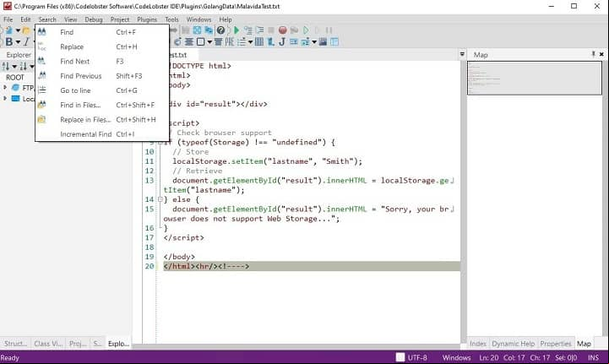Choose Find Next menu entry
The width and height of the screenshot is (609, 364).
coord(102,62)
